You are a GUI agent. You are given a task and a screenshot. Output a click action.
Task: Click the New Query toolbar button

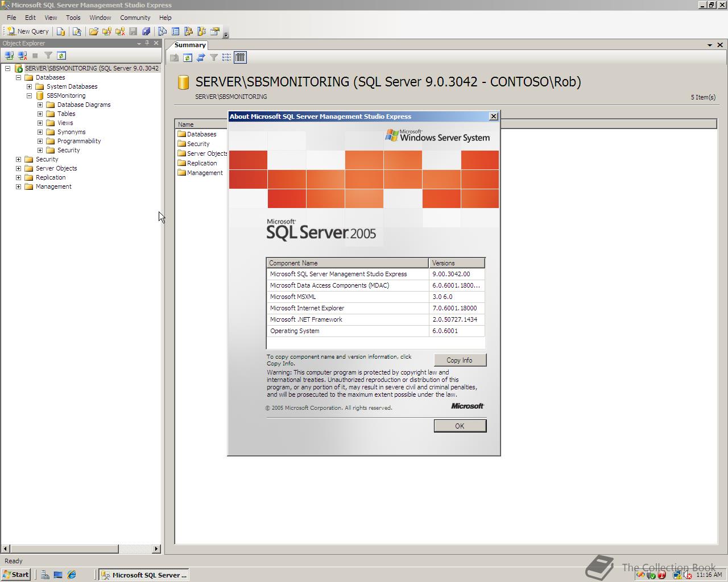click(x=28, y=31)
